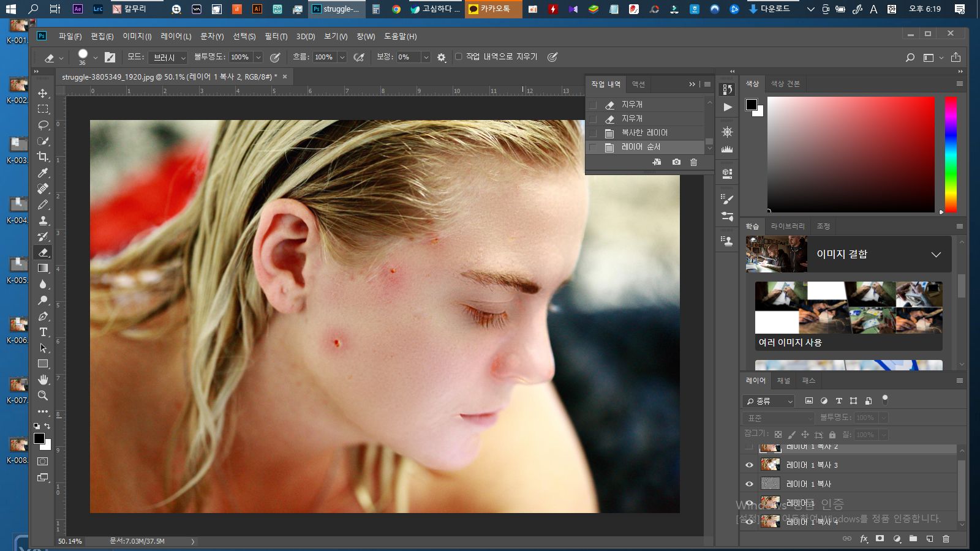
Task: Open smoothing options gear icon
Action: (x=442, y=58)
